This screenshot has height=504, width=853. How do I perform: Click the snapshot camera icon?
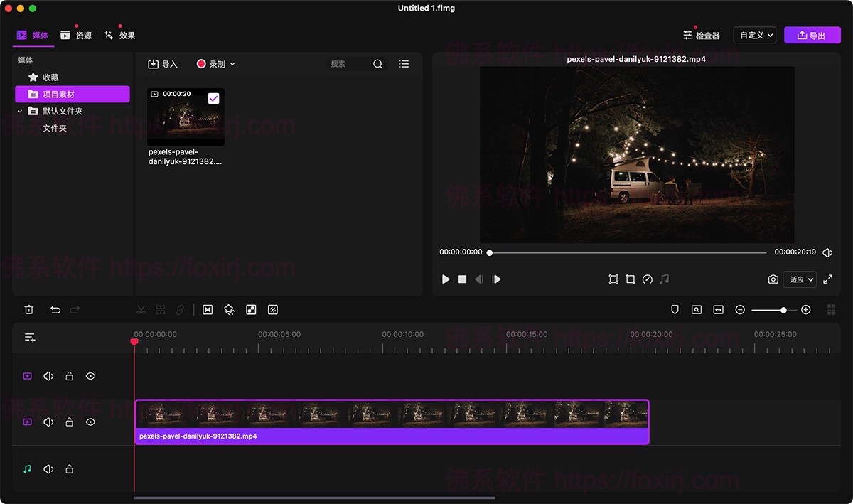click(x=773, y=279)
